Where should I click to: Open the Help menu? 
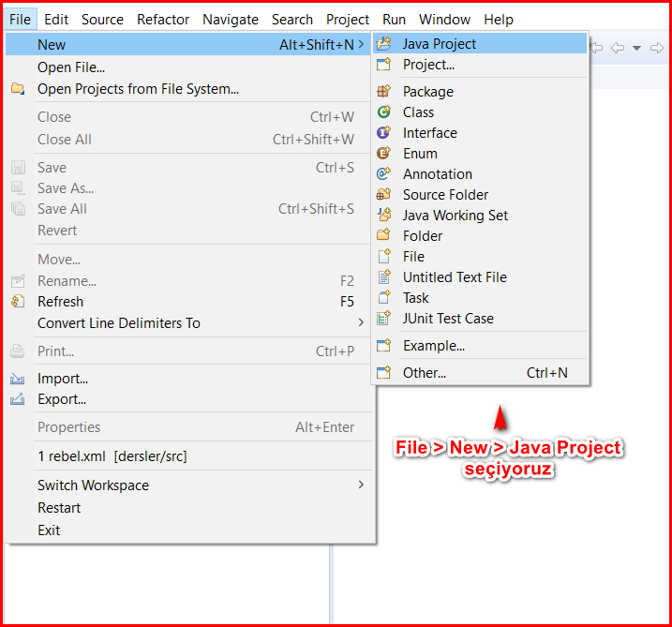coord(499,20)
